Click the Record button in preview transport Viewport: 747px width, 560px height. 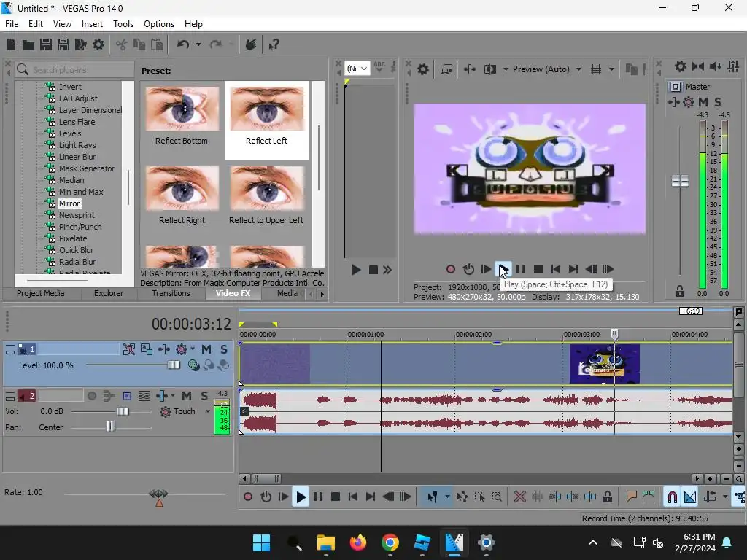click(x=450, y=270)
